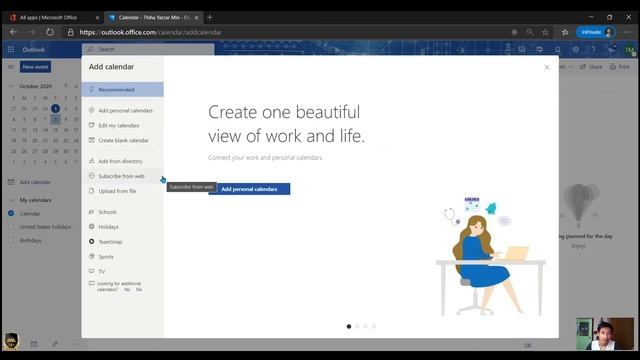Open TeamSnap calendars
This screenshot has height=360, width=640.
click(122, 242)
